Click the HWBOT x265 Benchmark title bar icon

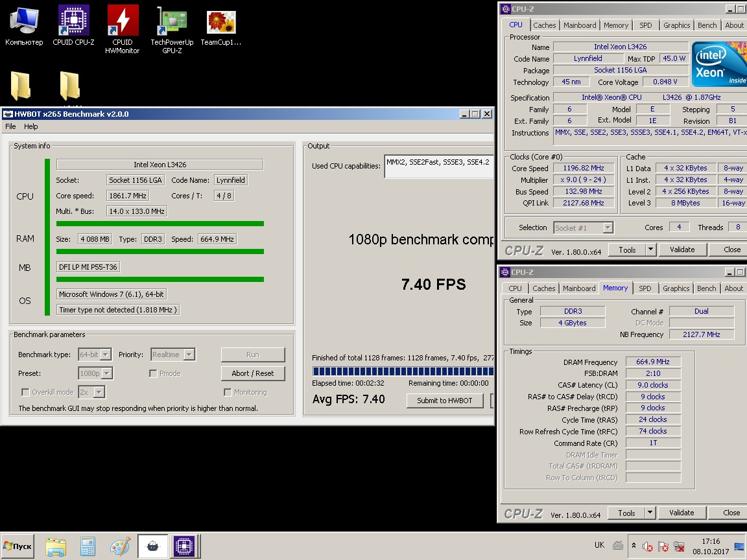8,114
